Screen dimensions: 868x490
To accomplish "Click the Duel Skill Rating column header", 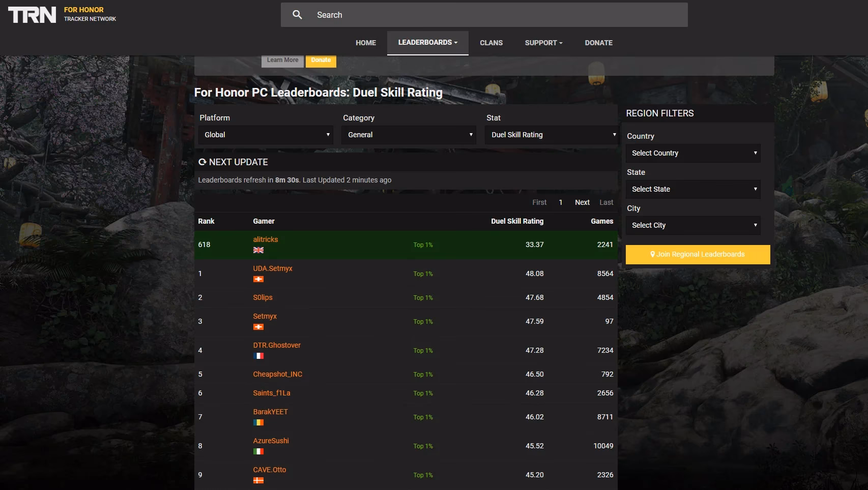I will pos(517,221).
